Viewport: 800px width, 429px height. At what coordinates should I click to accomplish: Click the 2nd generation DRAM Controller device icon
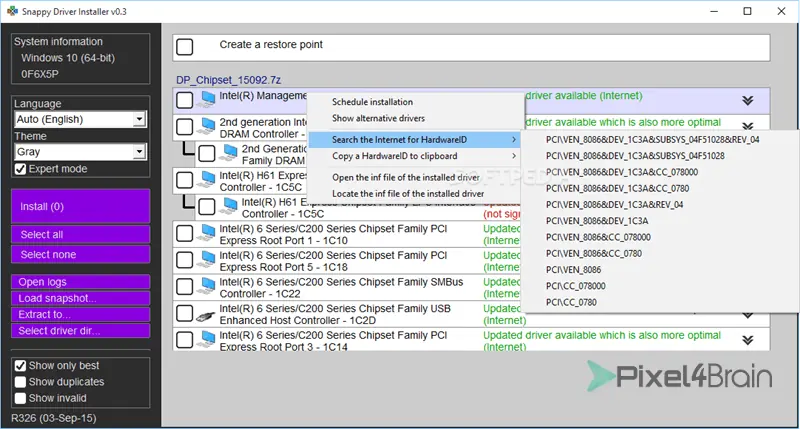tap(207, 126)
